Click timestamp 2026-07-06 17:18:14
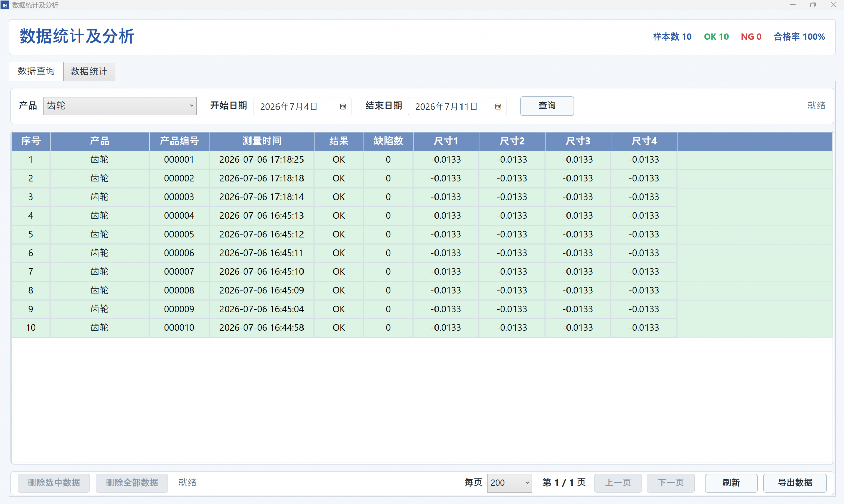The image size is (844, 504). coord(262,197)
